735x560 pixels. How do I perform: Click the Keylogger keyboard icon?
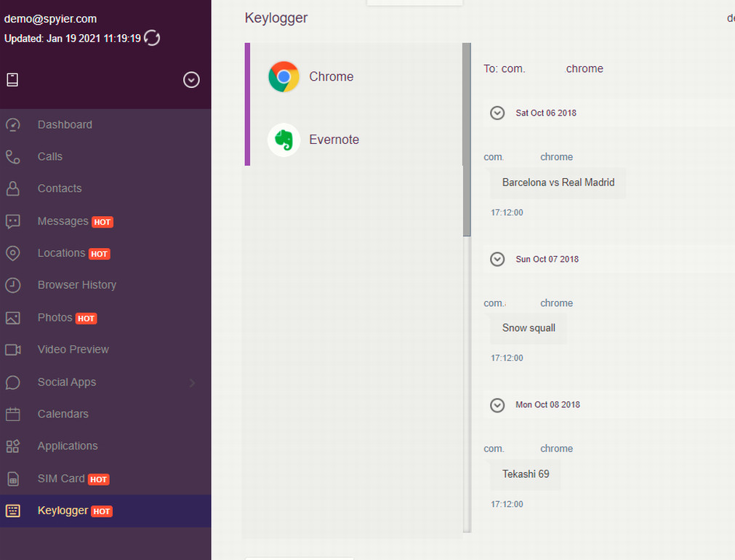pyautogui.click(x=12, y=511)
